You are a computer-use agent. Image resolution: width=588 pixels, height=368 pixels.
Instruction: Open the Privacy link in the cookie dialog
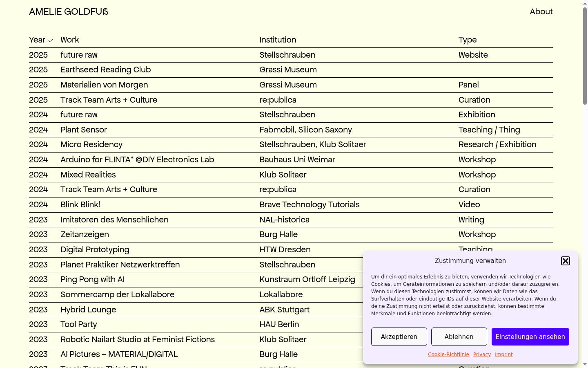point(482,355)
